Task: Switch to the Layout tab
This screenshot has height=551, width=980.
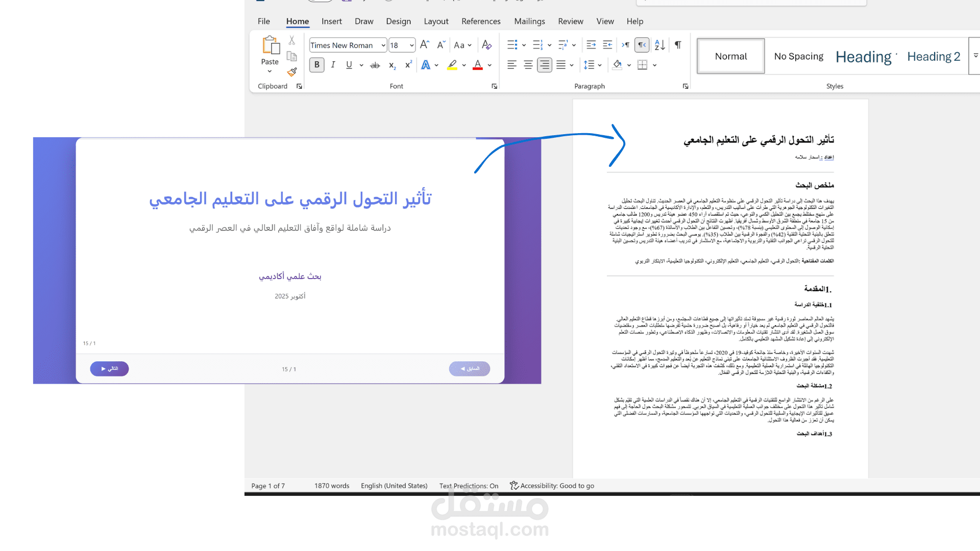Action: [436, 21]
